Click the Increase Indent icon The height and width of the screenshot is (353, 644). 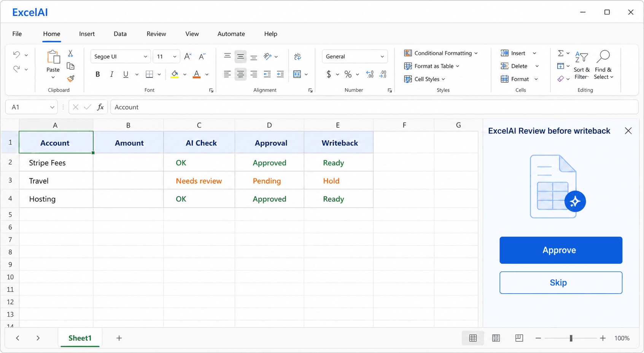[280, 74]
